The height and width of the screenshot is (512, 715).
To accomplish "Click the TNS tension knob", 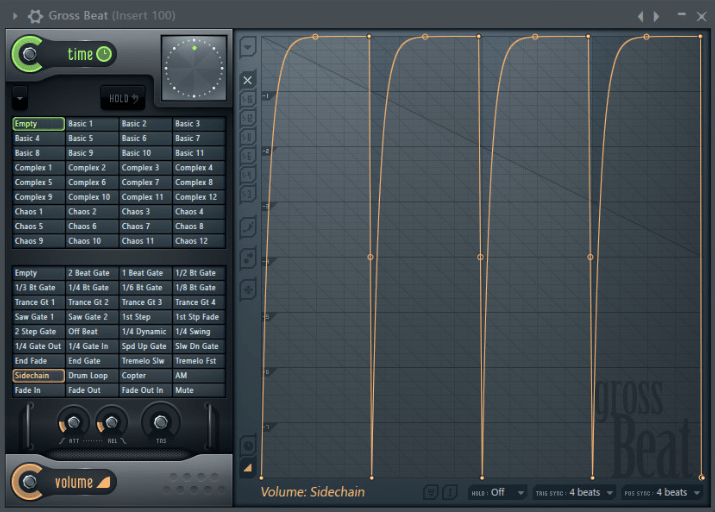I will [161, 422].
